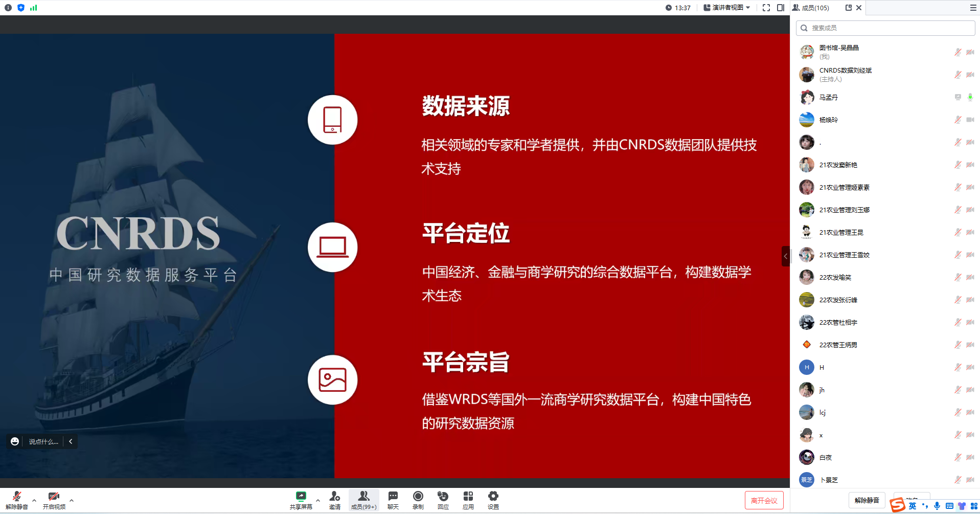
Task: Open Sogou skin shirt icon
Action: pyautogui.click(x=962, y=506)
